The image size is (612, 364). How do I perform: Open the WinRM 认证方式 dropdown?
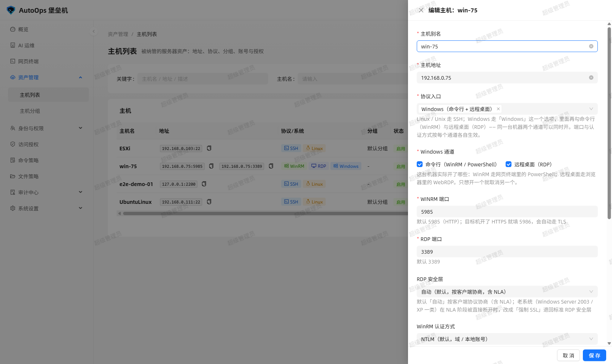coord(507,339)
